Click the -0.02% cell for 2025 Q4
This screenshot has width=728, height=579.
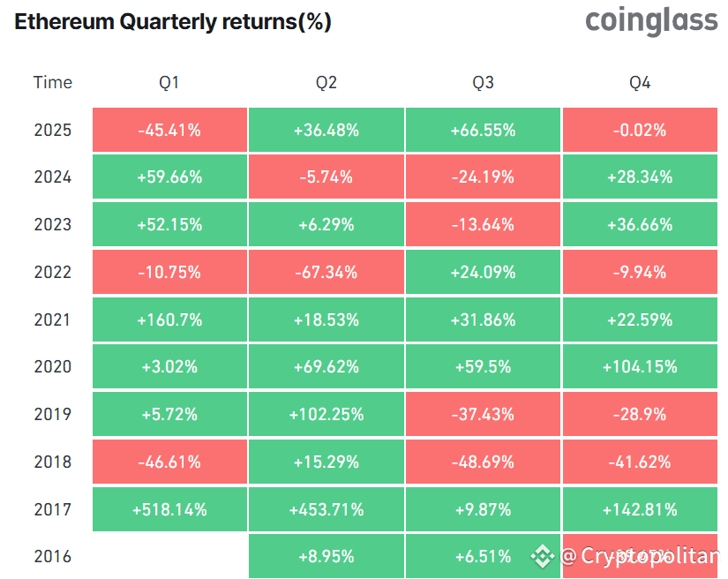[x=640, y=131]
